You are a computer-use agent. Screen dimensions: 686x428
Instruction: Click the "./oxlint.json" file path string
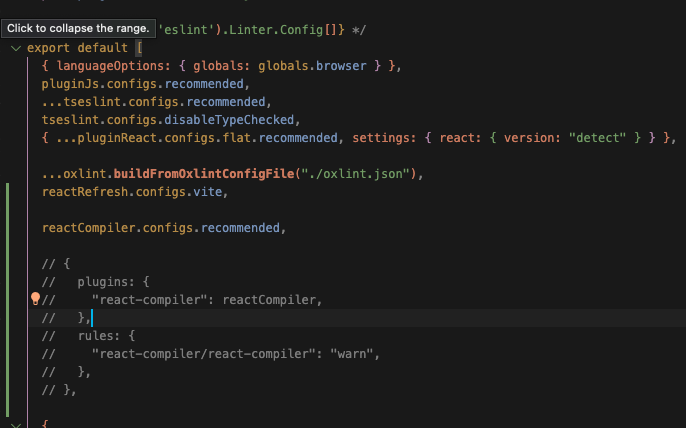pos(355,174)
